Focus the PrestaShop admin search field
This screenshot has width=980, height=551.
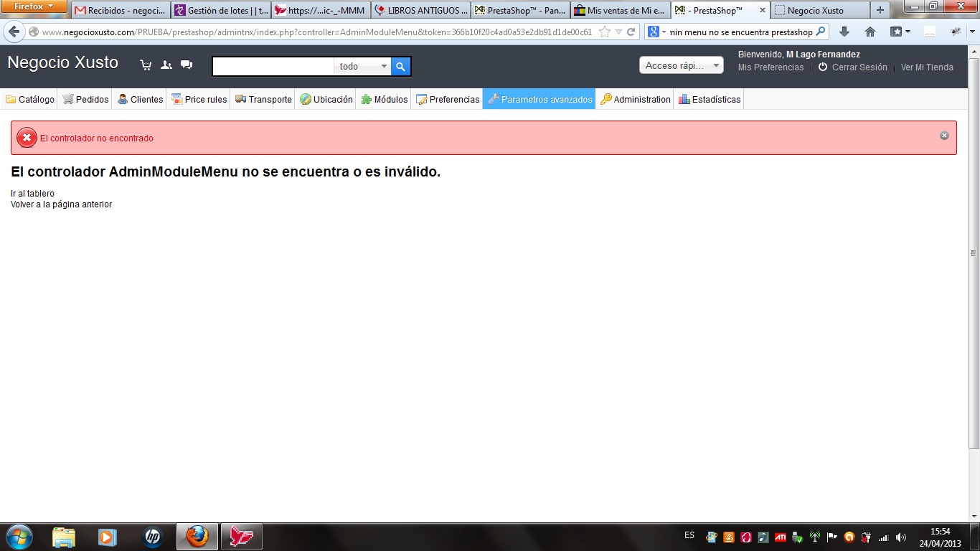[x=273, y=67]
